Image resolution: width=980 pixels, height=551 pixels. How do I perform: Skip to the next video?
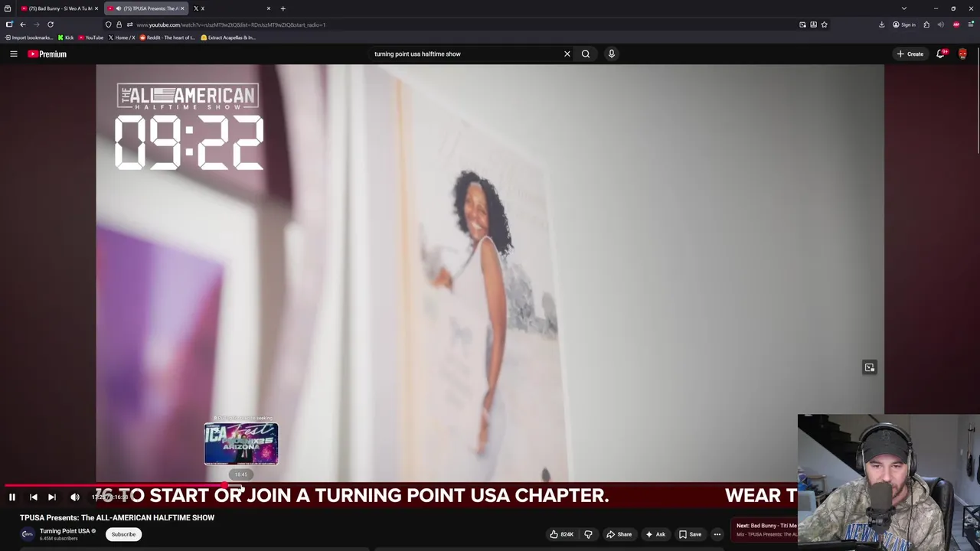coord(52,497)
